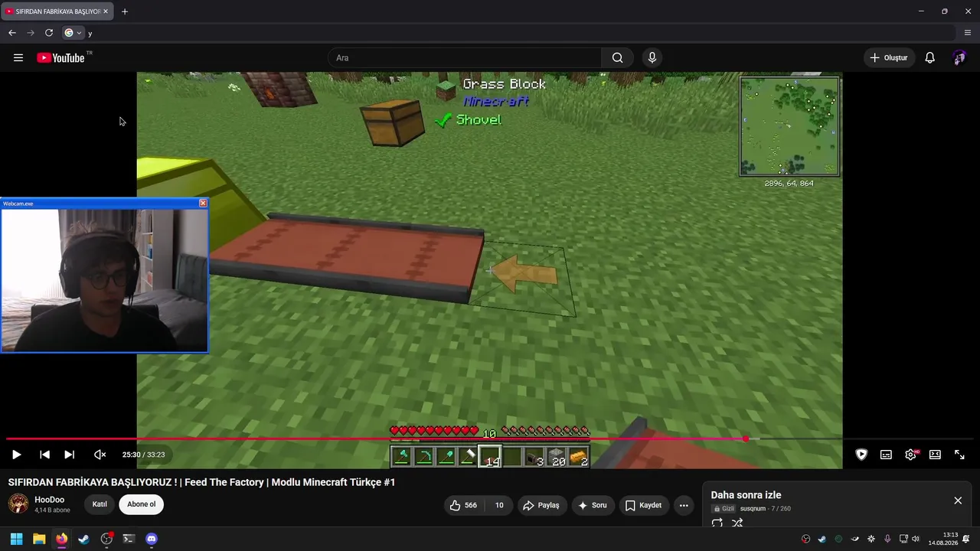
Task: Open File Explorer from the taskbar
Action: (39, 539)
